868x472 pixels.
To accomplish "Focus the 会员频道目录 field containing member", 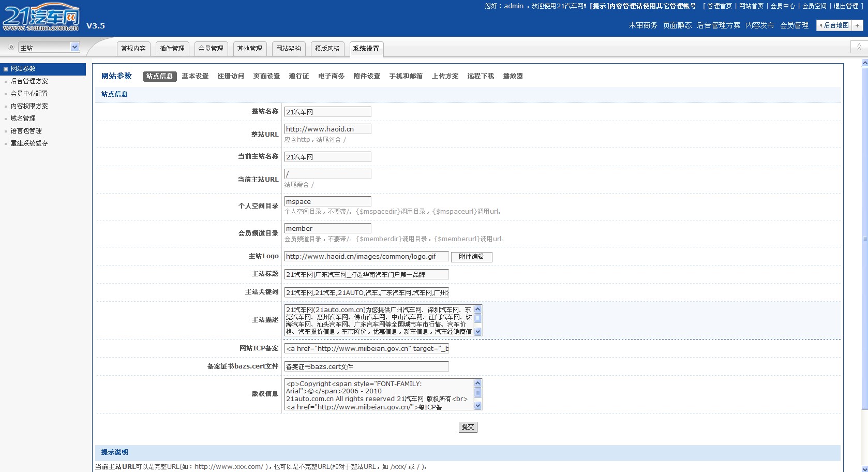I will [327, 228].
